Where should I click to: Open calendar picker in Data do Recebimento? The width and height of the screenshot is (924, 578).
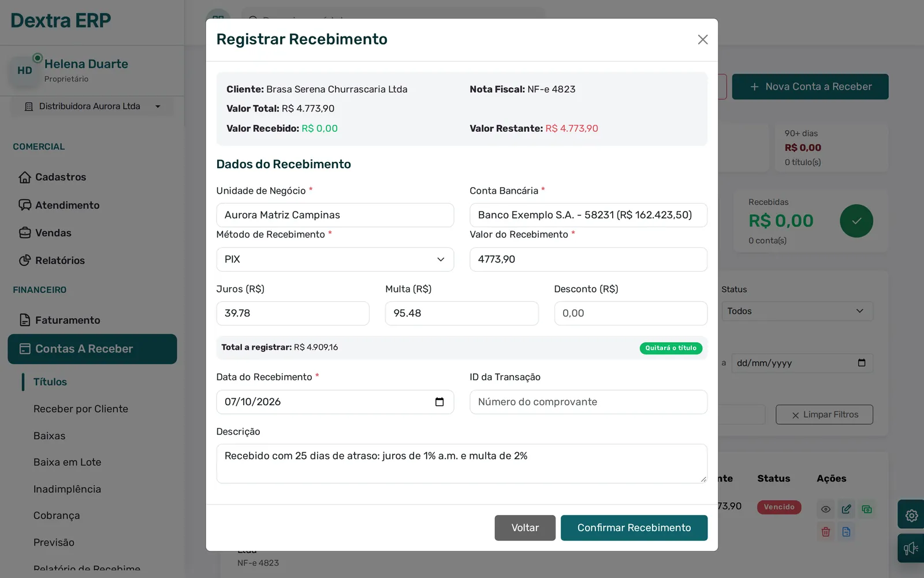[x=439, y=402]
